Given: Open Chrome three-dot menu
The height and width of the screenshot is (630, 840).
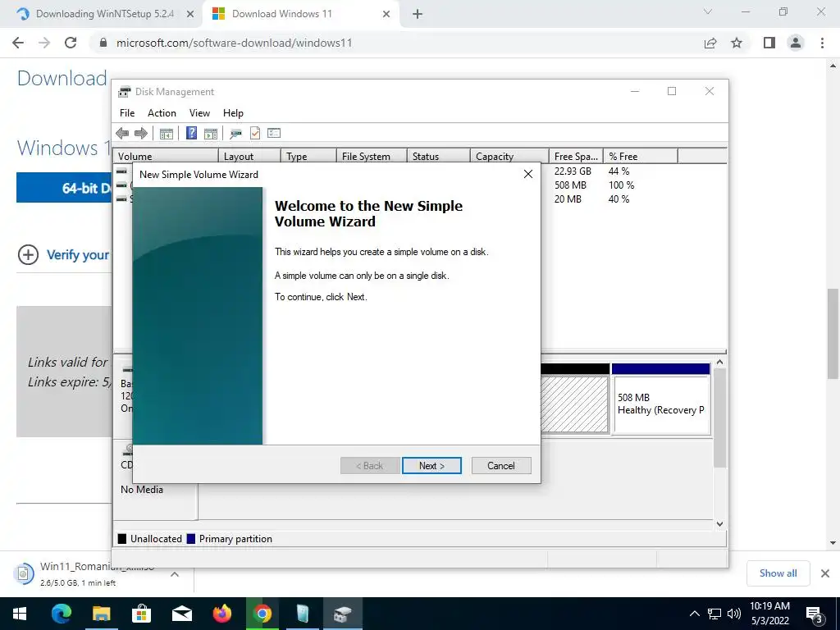Looking at the screenshot, I should click(822, 43).
